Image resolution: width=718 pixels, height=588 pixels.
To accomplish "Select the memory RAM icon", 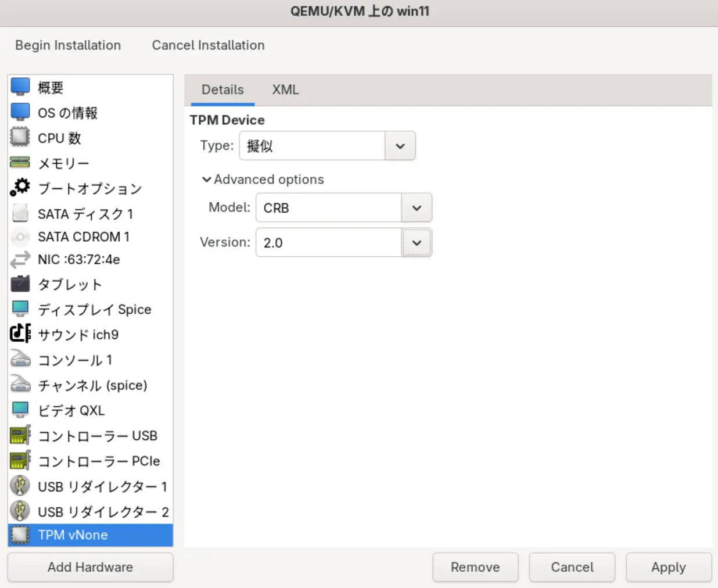I will pyautogui.click(x=20, y=163).
